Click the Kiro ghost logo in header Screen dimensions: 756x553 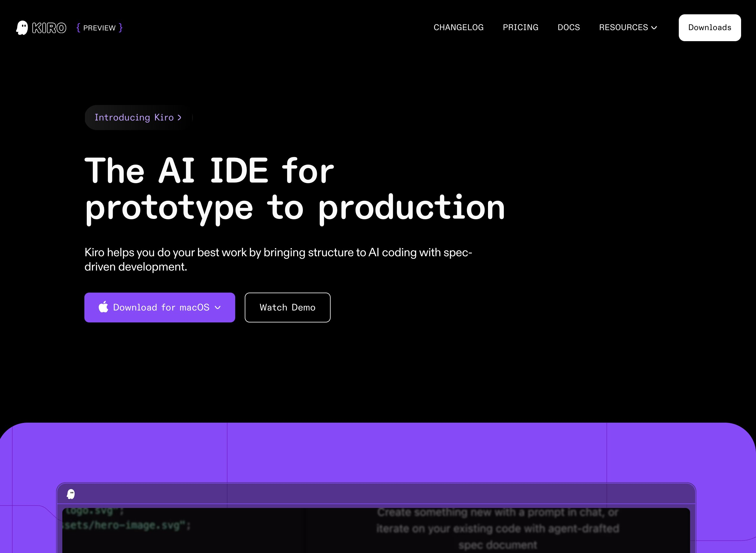point(22,28)
